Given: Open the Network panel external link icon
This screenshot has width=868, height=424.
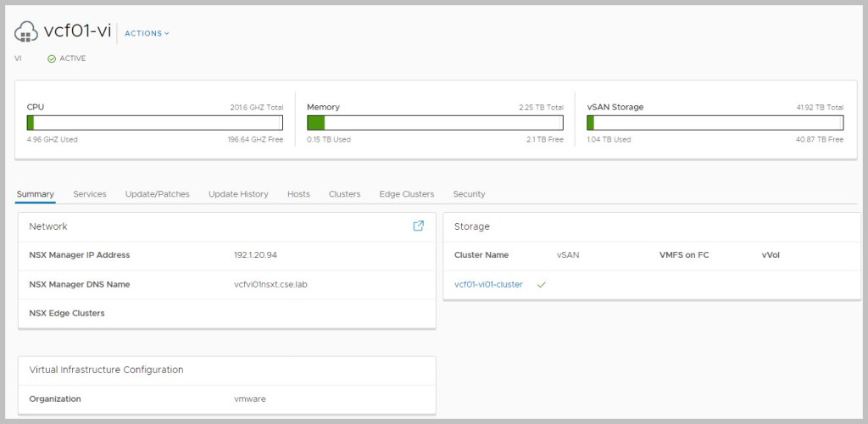Looking at the screenshot, I should coord(418,226).
